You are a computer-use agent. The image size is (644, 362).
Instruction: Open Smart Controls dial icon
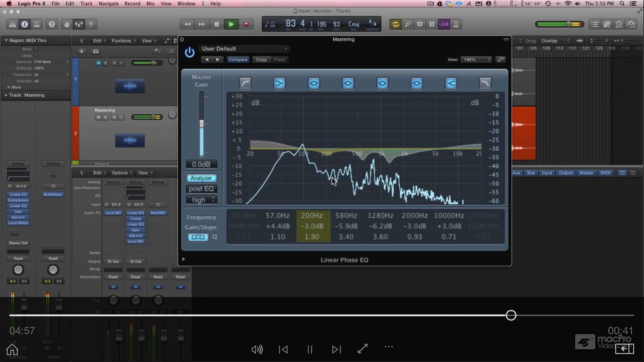[67, 25]
